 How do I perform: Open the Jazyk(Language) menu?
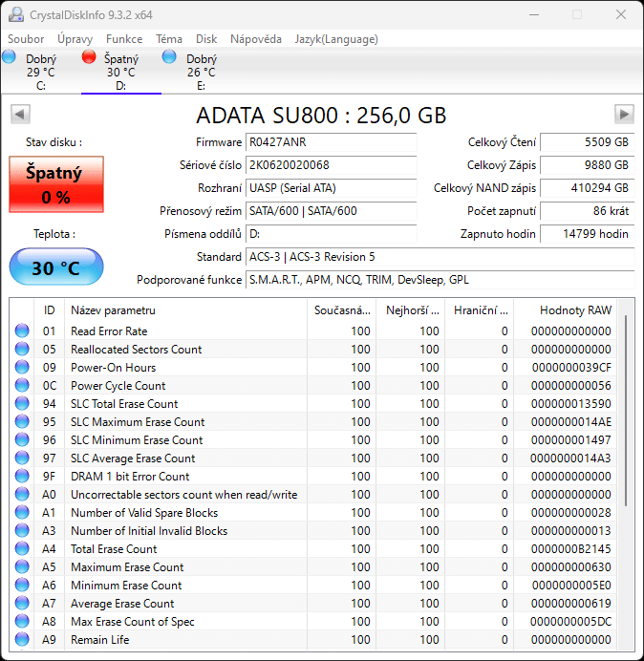click(335, 39)
